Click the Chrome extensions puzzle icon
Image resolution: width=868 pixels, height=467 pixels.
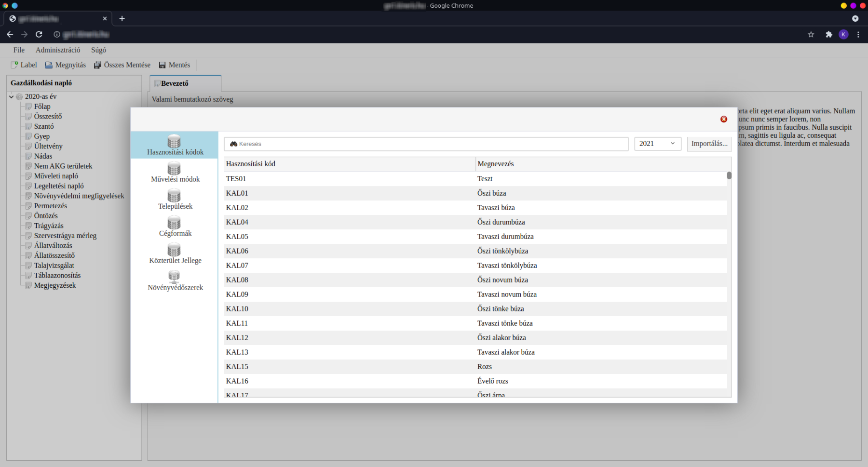(829, 34)
